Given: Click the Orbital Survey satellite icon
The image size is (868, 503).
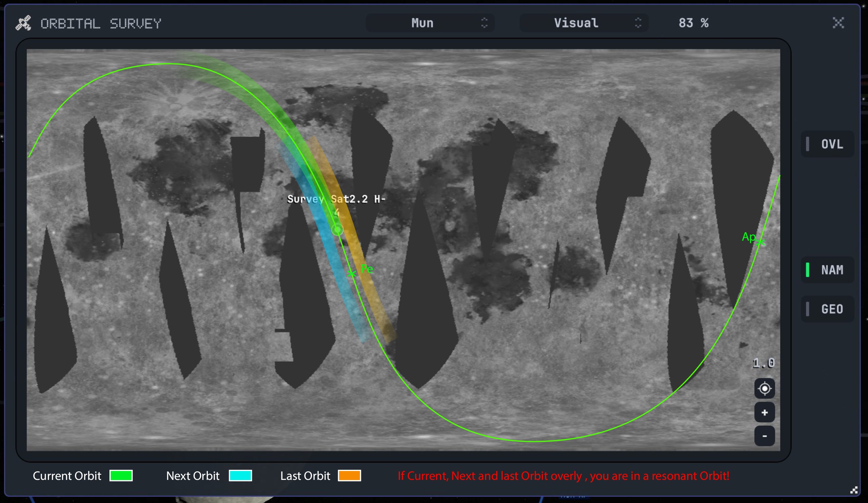Looking at the screenshot, I should (x=24, y=23).
